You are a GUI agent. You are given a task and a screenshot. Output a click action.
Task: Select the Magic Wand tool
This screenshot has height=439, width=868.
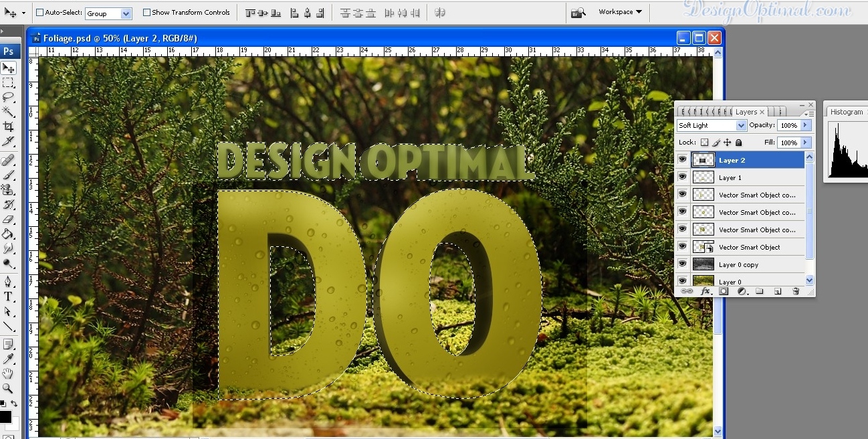9,112
